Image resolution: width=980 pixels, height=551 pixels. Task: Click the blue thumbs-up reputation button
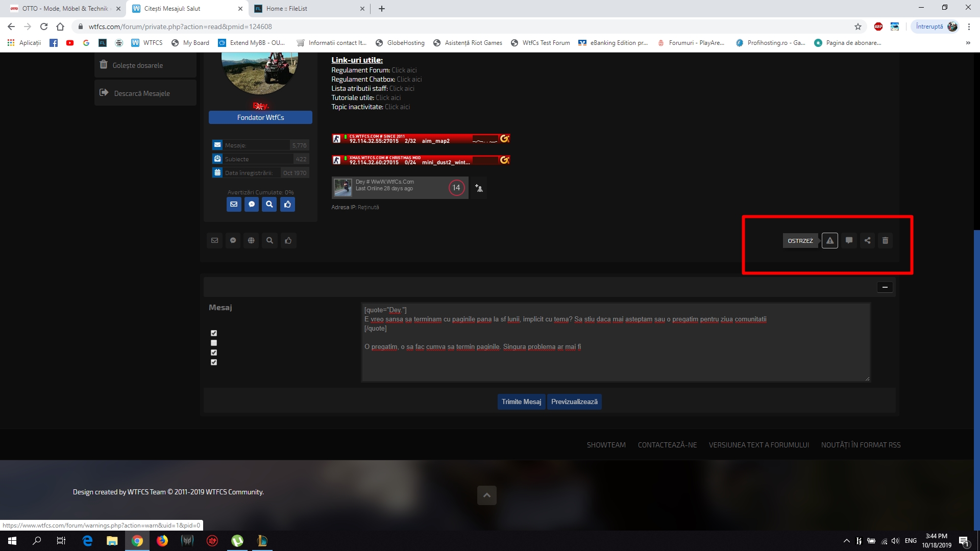point(287,205)
